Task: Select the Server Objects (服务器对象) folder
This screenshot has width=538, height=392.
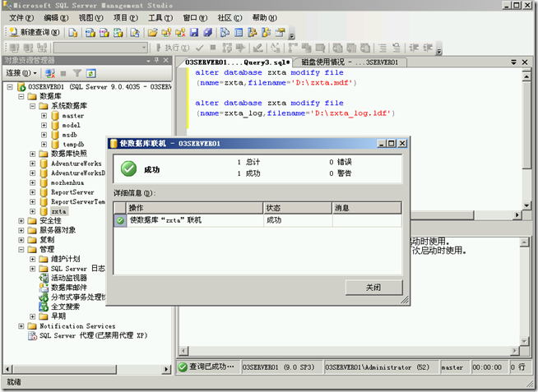Action: pyautogui.click(x=58, y=230)
